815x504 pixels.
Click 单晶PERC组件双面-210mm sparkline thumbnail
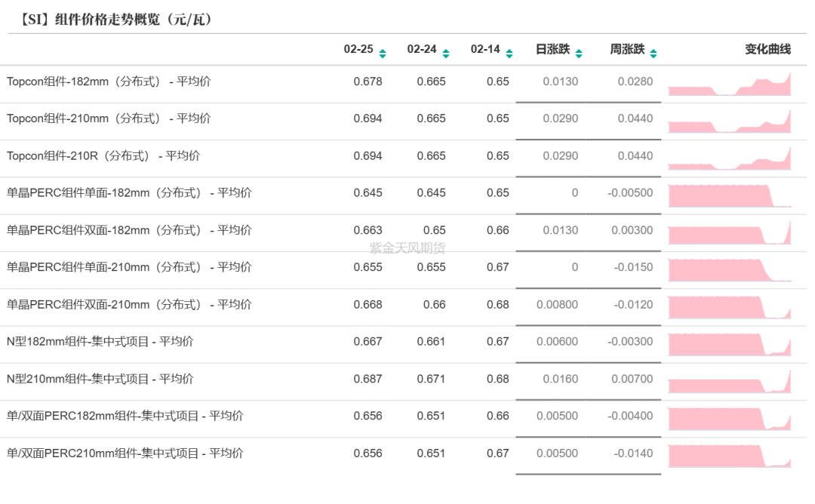coord(729,307)
